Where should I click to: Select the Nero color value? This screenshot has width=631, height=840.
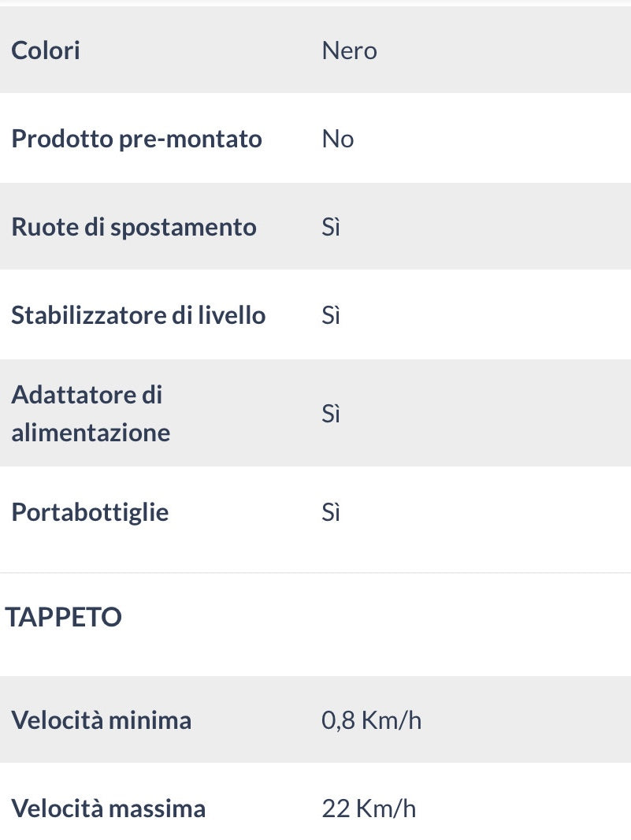tap(349, 50)
